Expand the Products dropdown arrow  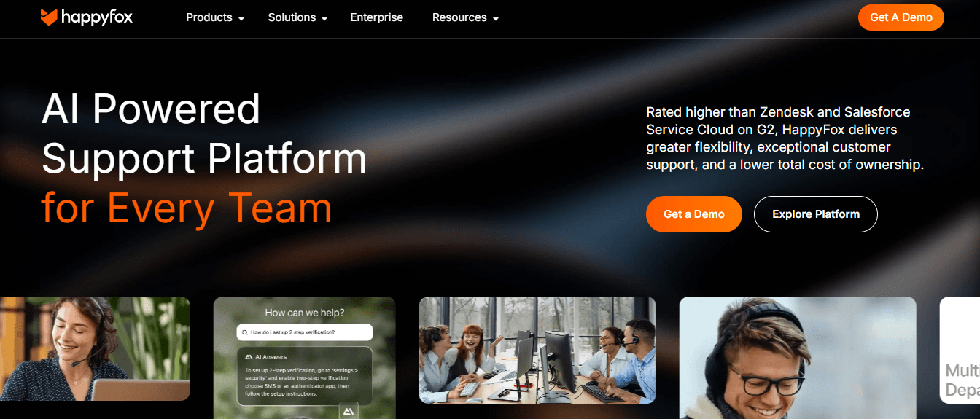click(241, 18)
